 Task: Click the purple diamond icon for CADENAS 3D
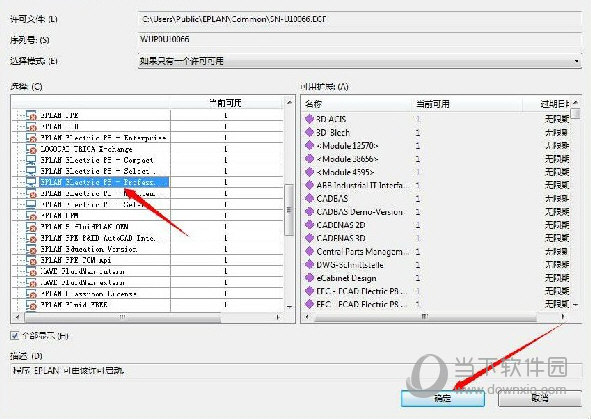309,238
